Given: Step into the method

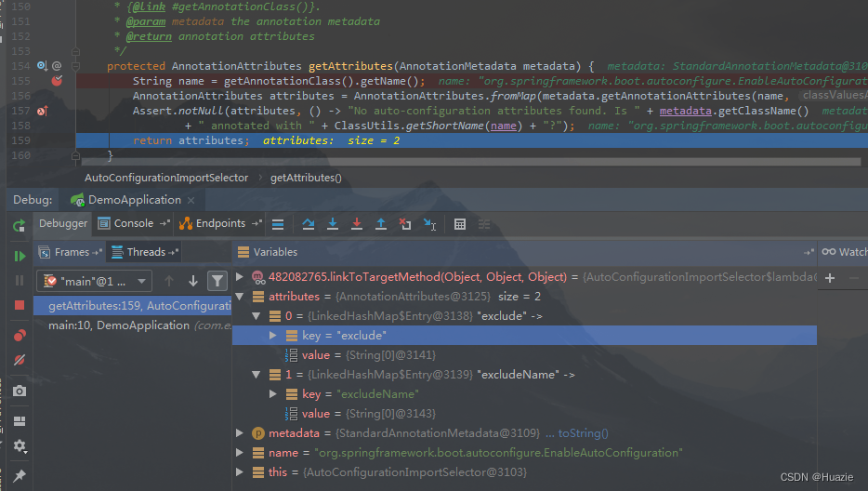Looking at the screenshot, I should [332, 224].
